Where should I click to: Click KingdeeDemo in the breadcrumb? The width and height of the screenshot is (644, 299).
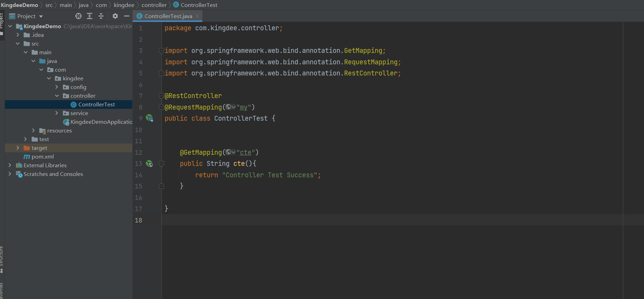click(x=19, y=5)
